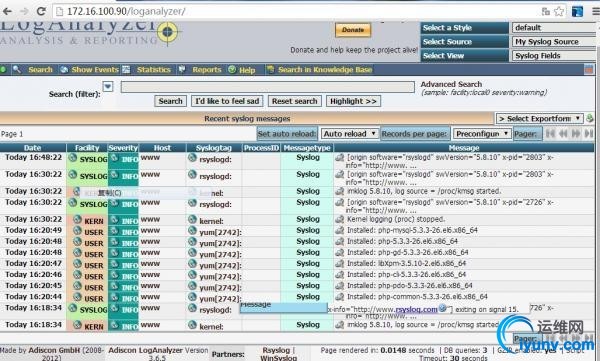Click message icon for php-cli installed row
The image size is (600, 361).
click(x=339, y=274)
